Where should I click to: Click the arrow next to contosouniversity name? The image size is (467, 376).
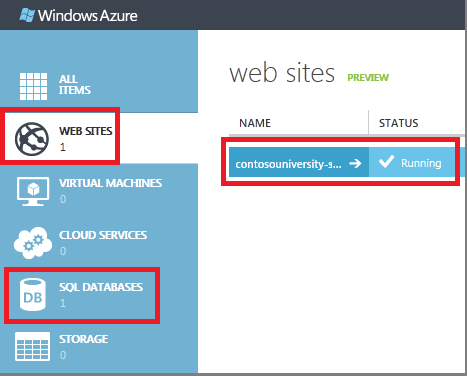click(355, 163)
